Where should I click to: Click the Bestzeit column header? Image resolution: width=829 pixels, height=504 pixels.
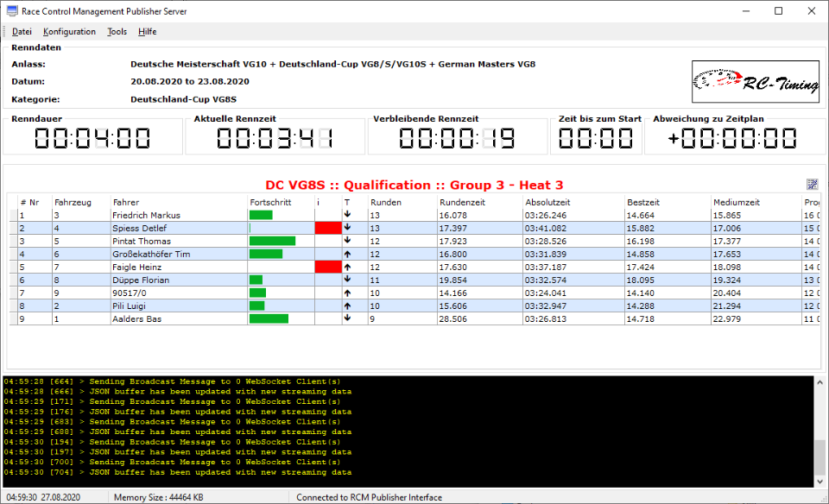pos(643,202)
